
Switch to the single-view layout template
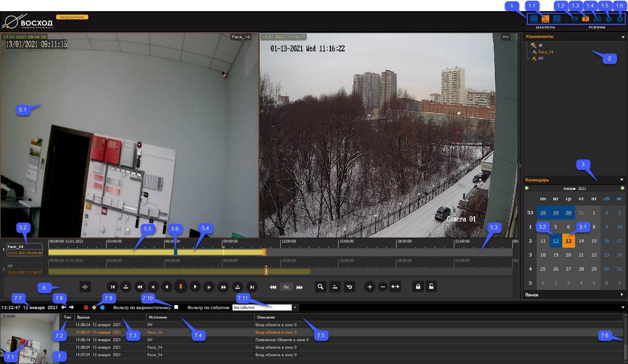point(534,19)
